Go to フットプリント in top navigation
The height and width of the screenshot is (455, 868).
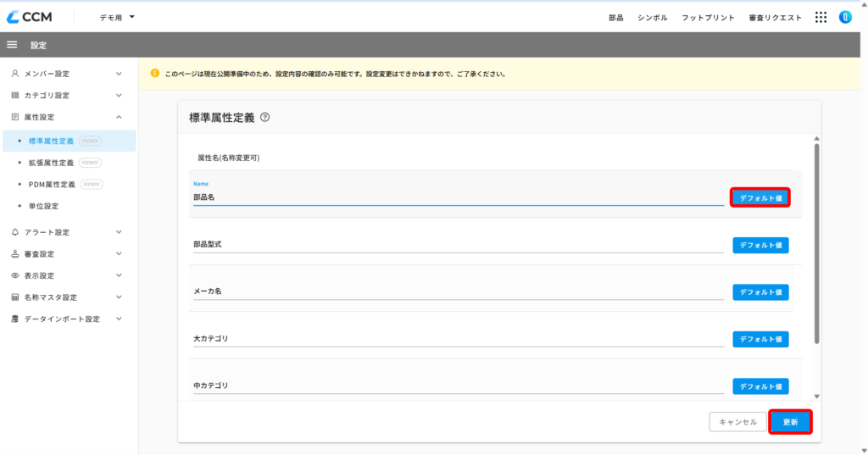coord(708,18)
